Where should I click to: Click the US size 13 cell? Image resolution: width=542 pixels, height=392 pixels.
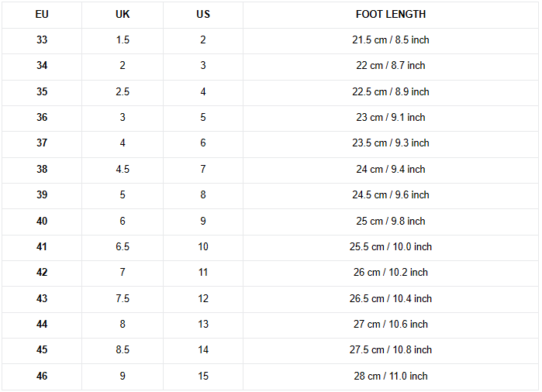203,325
